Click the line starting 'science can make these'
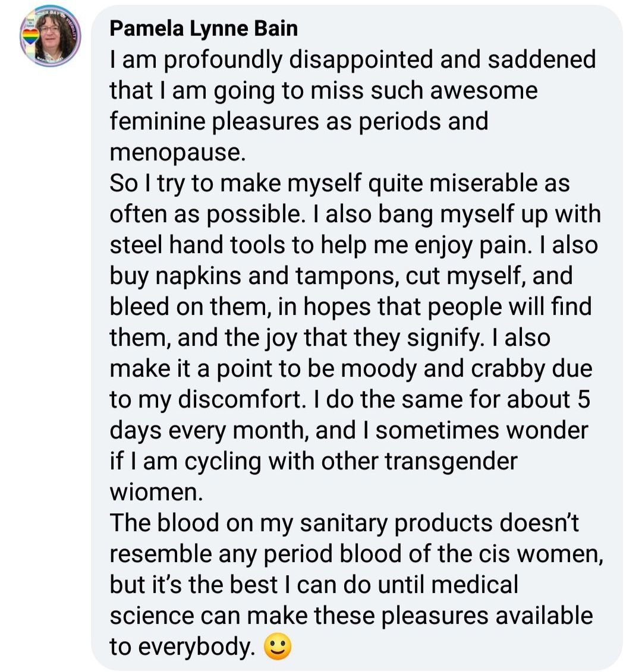 tap(351, 616)
